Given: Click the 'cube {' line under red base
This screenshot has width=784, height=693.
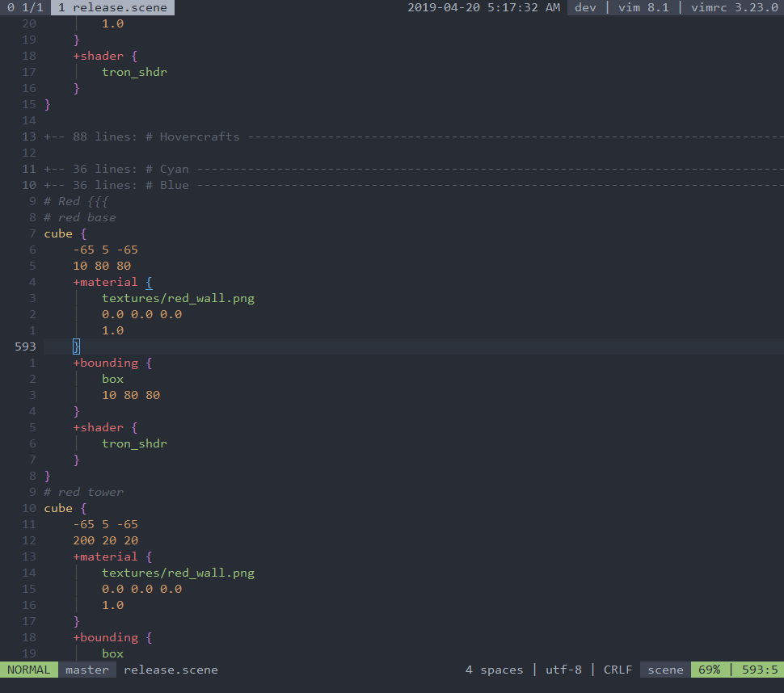Looking at the screenshot, I should tap(65, 234).
